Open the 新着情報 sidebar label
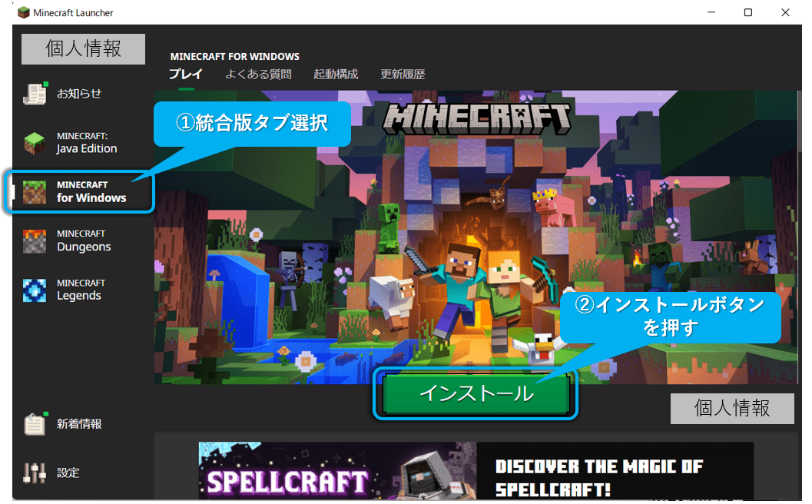This screenshot has width=812, height=504. pyautogui.click(x=79, y=423)
